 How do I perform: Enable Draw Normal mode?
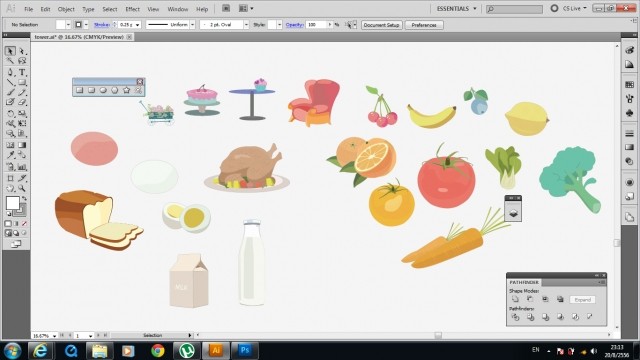8,233
